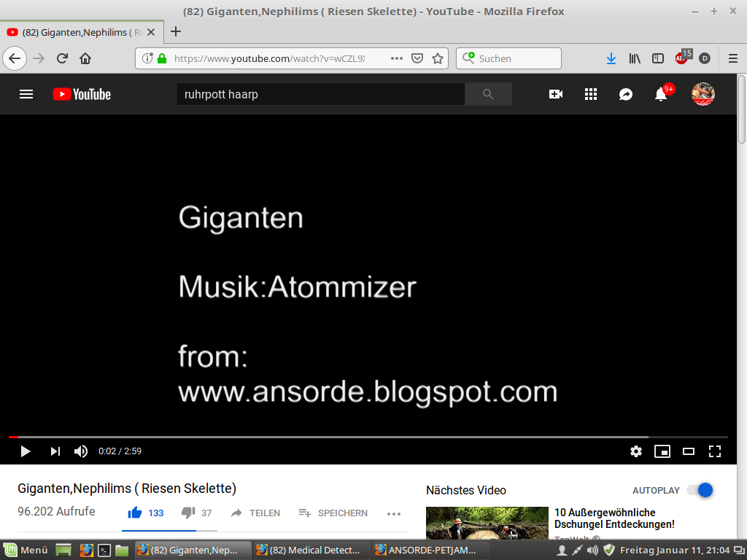
Task: Toggle the Firefox sidebar view icon
Action: (658, 58)
